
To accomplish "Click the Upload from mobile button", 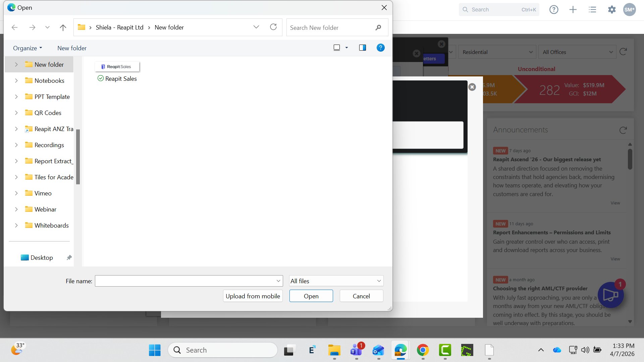I will [253, 296].
